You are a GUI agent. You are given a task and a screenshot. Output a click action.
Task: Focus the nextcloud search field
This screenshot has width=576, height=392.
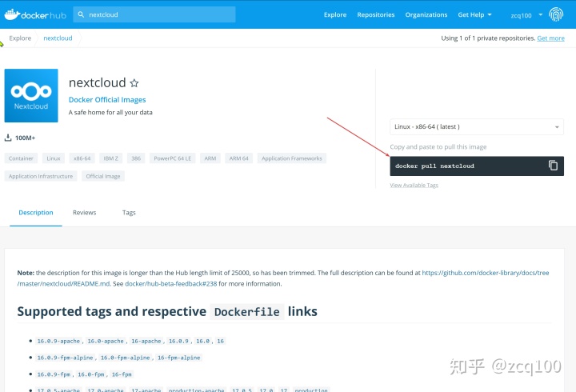pyautogui.click(x=154, y=14)
